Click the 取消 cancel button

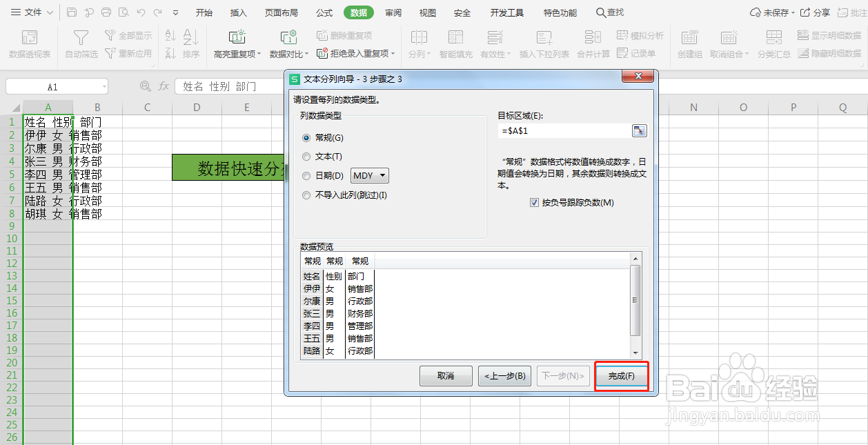point(446,376)
